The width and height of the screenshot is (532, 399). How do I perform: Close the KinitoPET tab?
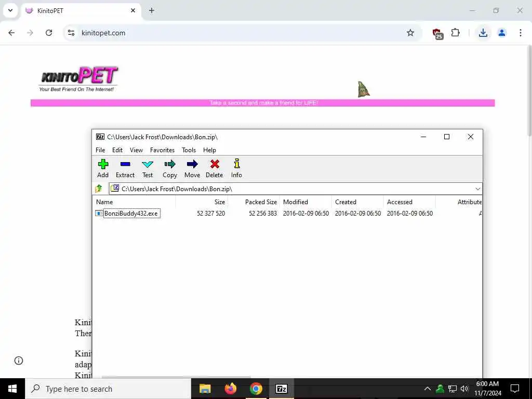pos(133,10)
